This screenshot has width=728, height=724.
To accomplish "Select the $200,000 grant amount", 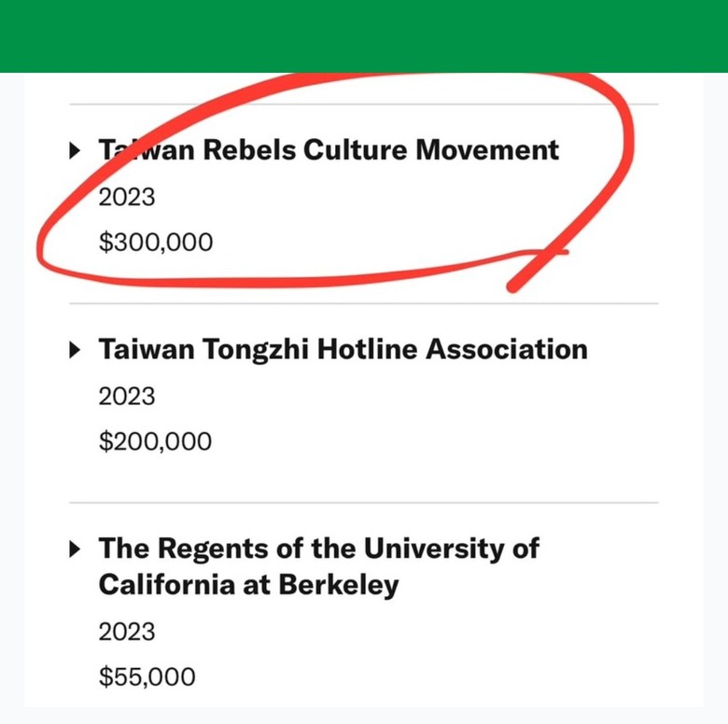I will [155, 441].
